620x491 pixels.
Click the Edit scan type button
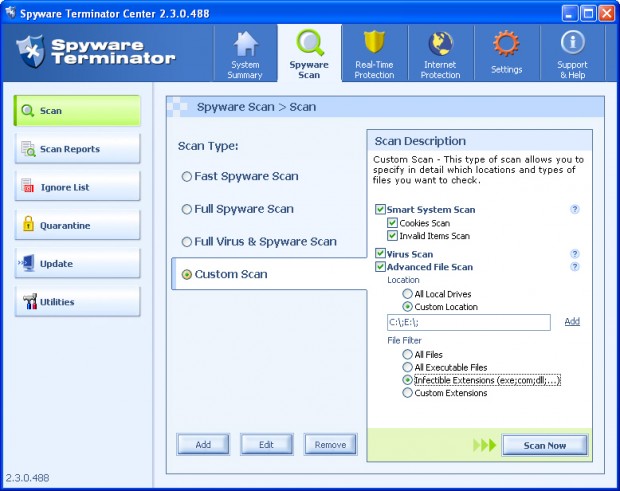click(267, 444)
